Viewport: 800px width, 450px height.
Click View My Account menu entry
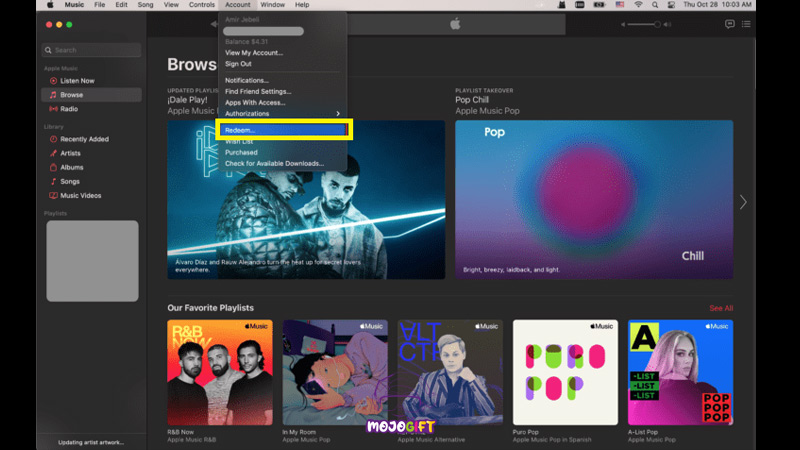tap(254, 52)
